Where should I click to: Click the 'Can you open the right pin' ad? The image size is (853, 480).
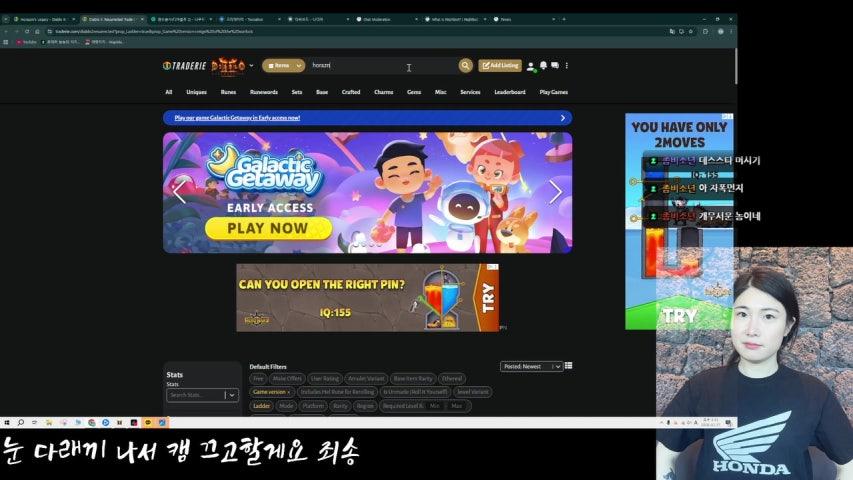click(x=367, y=298)
